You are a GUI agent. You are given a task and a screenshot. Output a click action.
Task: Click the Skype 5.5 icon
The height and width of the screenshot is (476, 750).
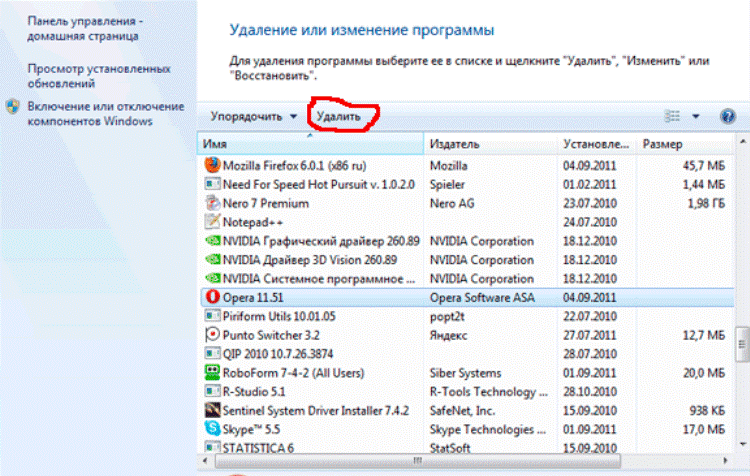tap(212, 429)
